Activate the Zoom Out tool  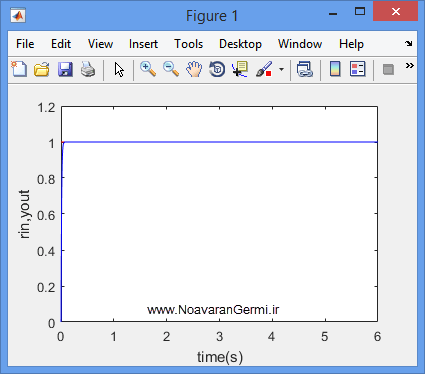pyautogui.click(x=171, y=69)
